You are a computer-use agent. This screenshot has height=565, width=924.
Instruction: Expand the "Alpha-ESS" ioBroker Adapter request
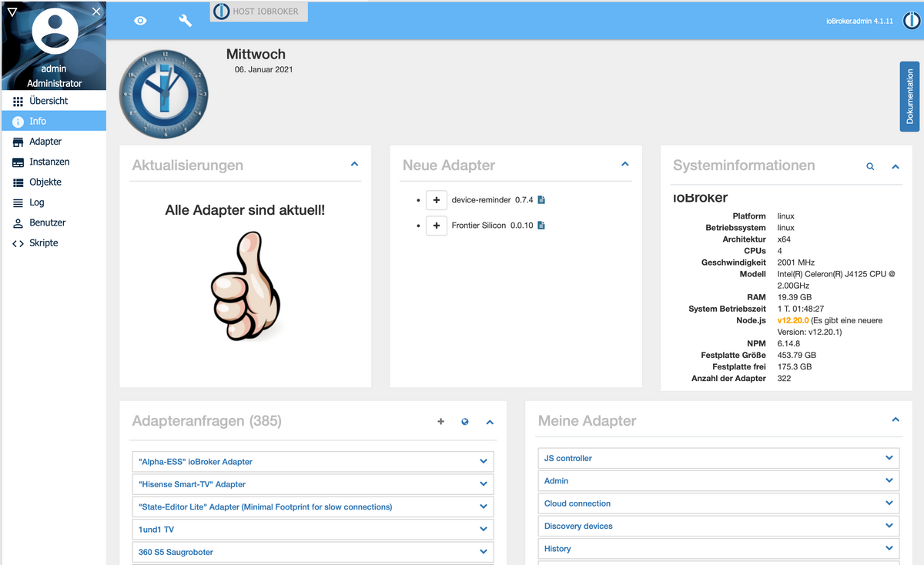pyautogui.click(x=313, y=462)
